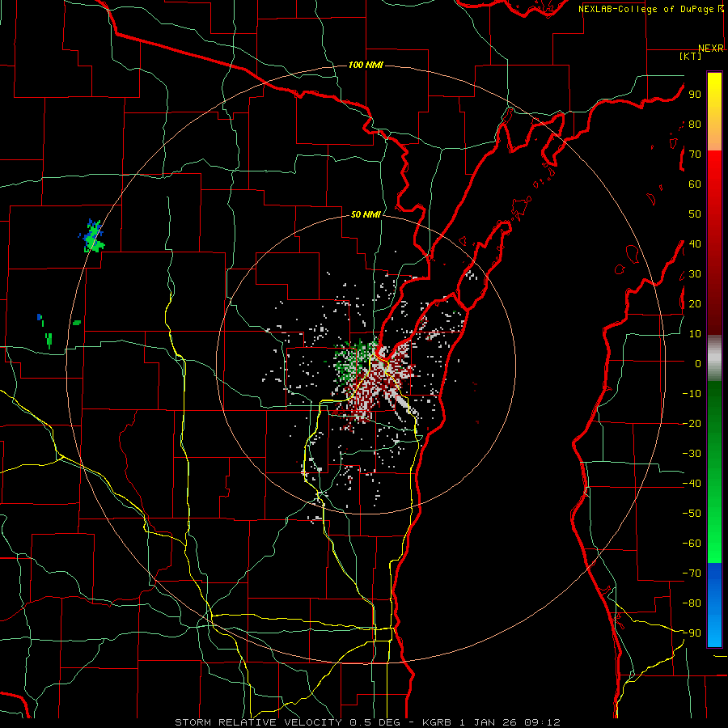The image size is (728, 728).
Task: Click the -90 value on velocity scale
Action: pyautogui.click(x=692, y=633)
